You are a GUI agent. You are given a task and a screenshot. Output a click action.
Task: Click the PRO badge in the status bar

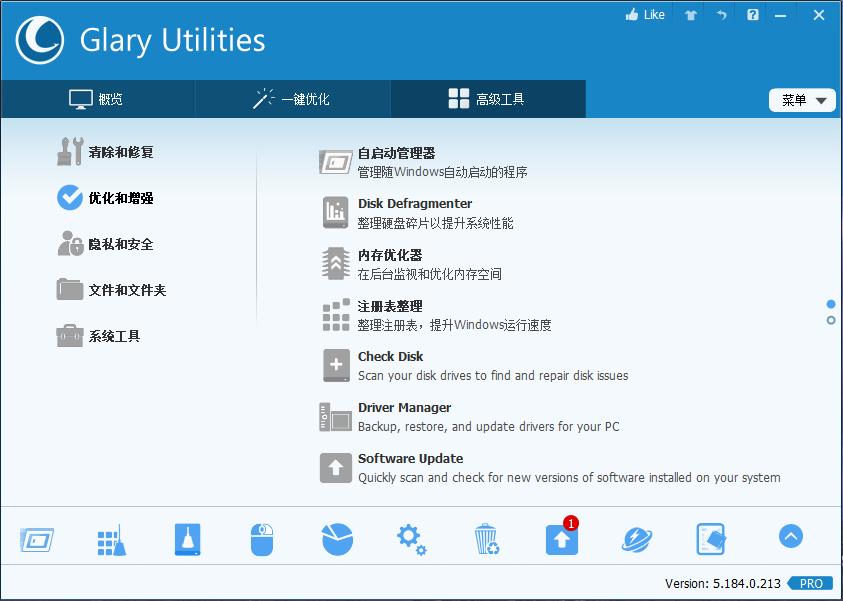[x=810, y=583]
